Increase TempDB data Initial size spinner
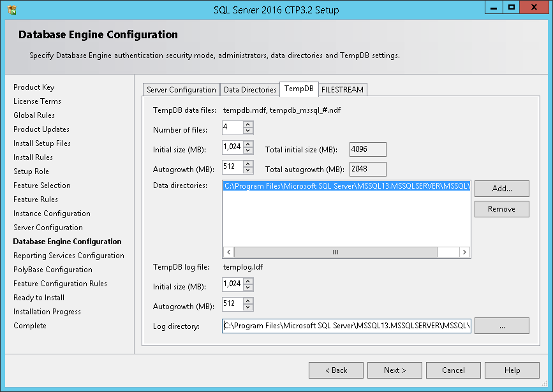Screen dimensions: 553x392 pos(249,144)
